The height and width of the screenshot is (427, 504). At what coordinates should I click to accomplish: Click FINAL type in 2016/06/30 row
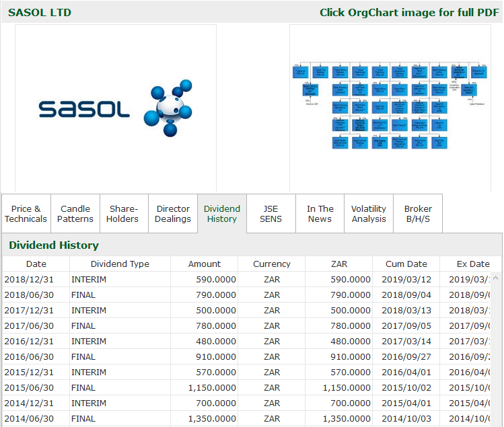point(120,356)
